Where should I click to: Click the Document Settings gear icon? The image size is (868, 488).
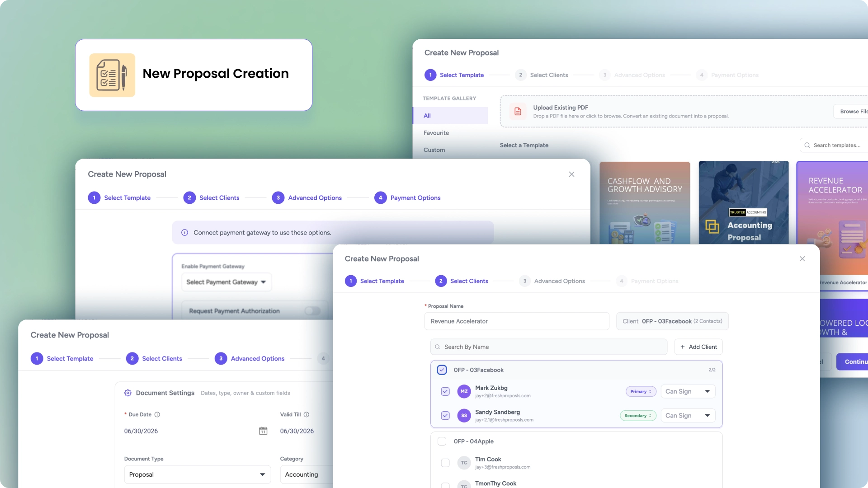[128, 393]
